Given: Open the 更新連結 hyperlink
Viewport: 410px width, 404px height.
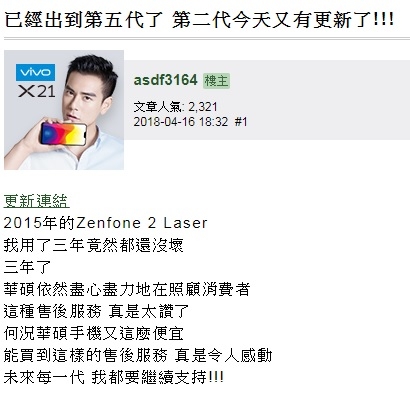Looking at the screenshot, I should 36,201.
